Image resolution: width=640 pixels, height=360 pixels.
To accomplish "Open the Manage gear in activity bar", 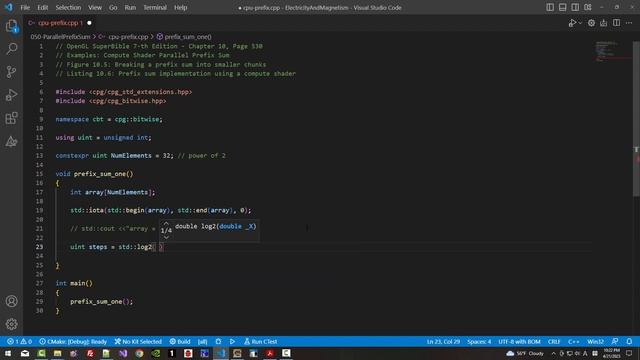I will 11,324.
